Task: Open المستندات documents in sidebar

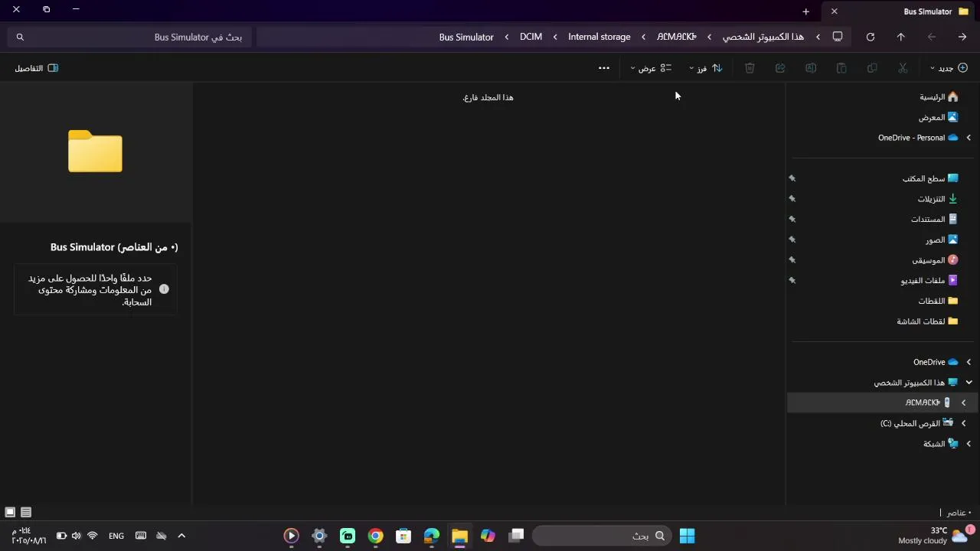Action: [934, 219]
